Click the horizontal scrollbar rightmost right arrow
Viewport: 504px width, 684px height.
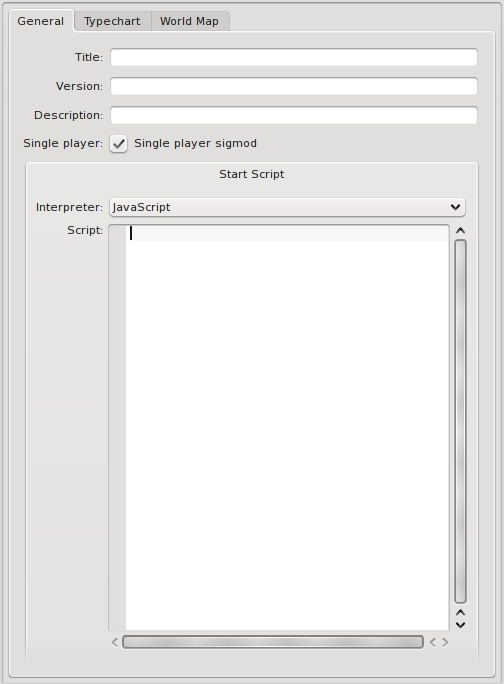click(445, 643)
